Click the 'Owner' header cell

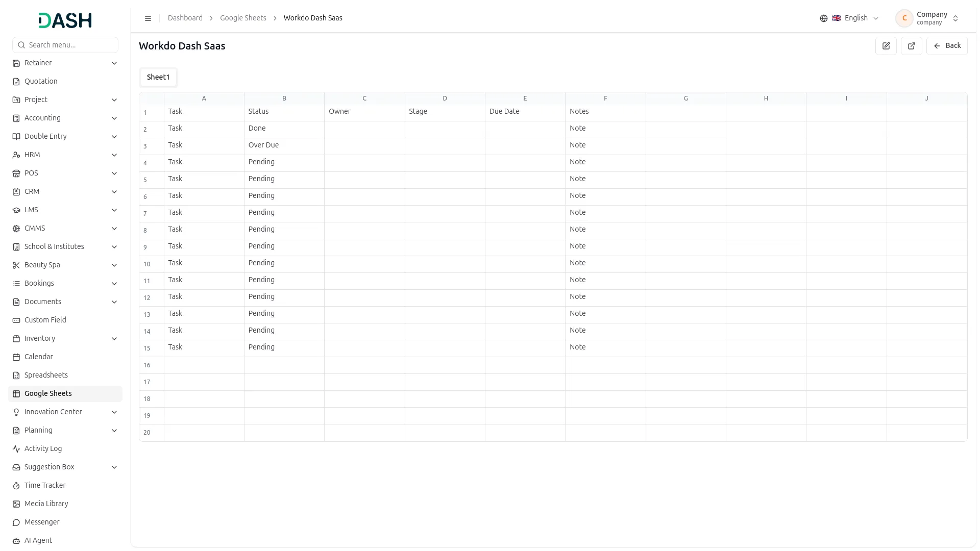coord(364,112)
